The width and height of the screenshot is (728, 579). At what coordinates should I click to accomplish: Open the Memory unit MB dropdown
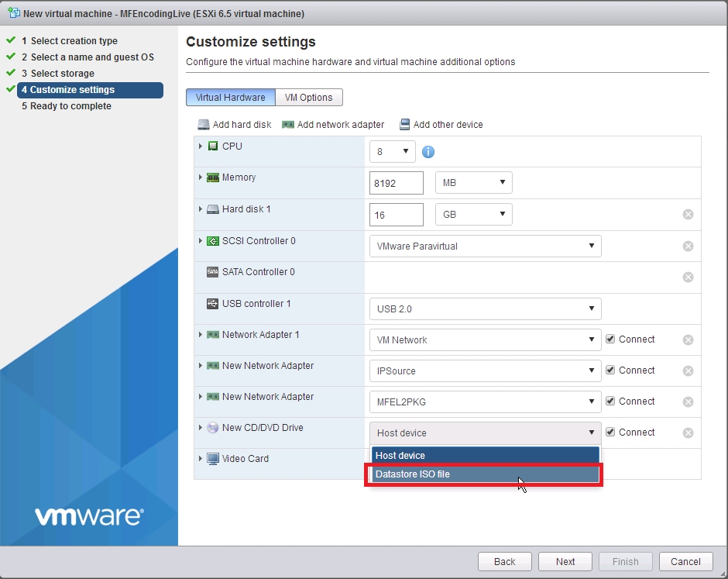click(x=473, y=183)
